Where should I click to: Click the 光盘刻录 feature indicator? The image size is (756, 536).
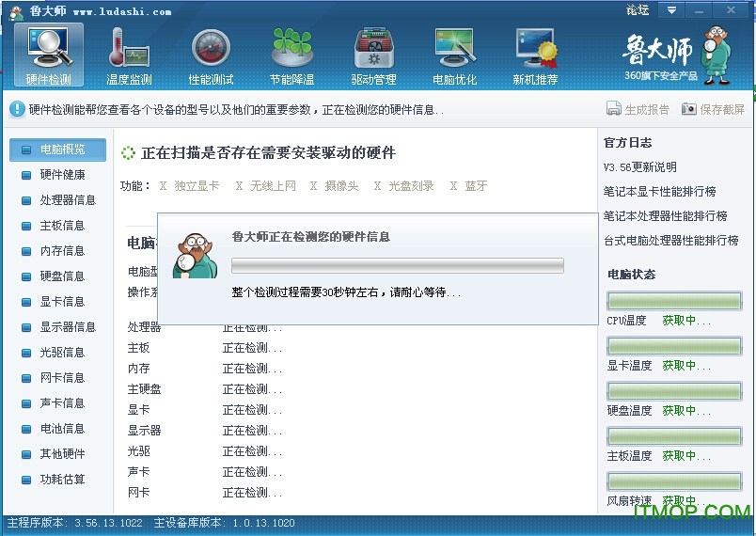[x=404, y=186]
